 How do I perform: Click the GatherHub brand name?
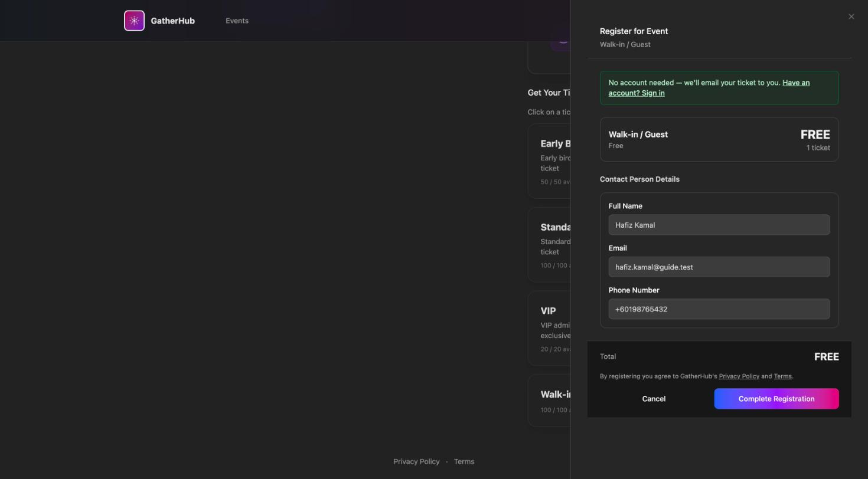[172, 21]
